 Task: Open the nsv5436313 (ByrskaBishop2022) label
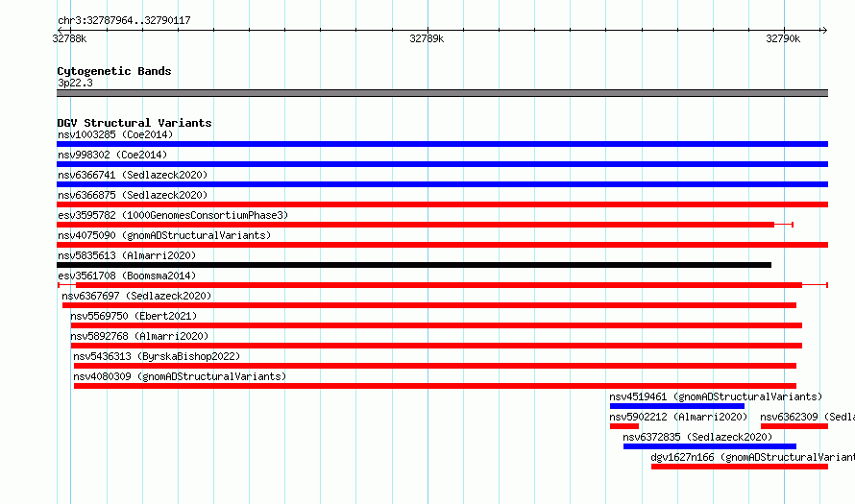coord(157,356)
